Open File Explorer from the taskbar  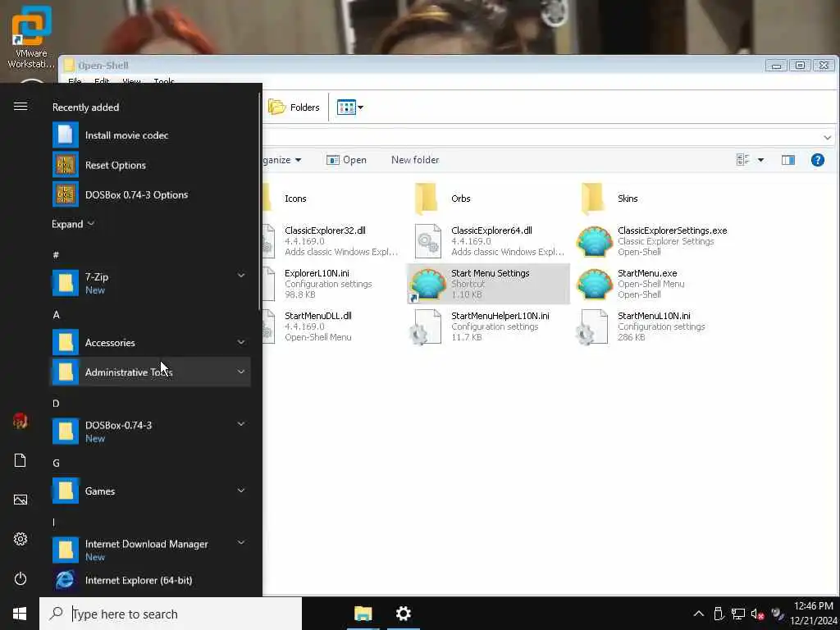(363, 614)
